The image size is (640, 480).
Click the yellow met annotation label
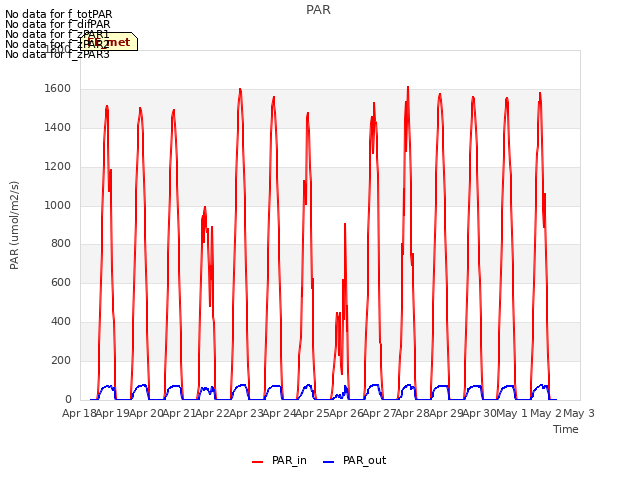(109, 42)
